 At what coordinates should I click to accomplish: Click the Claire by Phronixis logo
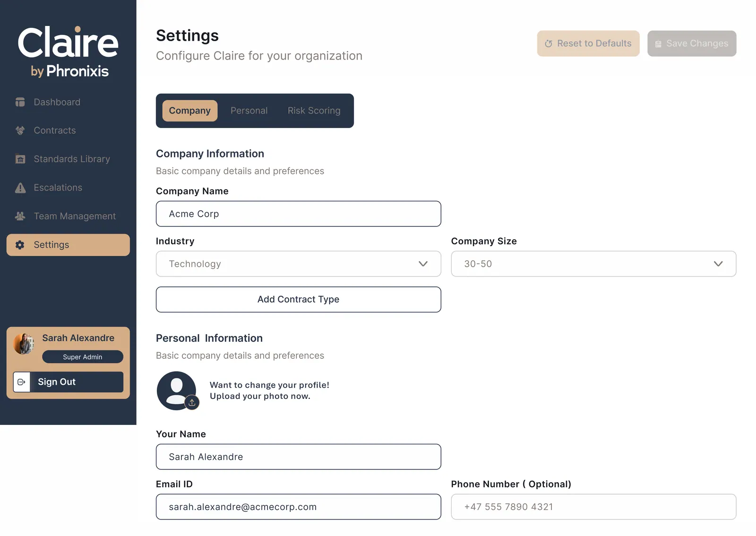[68, 51]
